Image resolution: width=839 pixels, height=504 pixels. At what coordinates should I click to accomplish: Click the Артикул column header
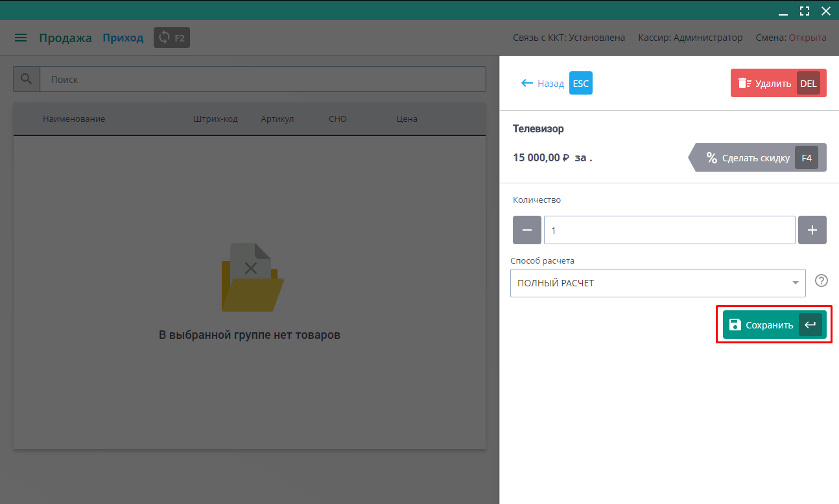278,119
